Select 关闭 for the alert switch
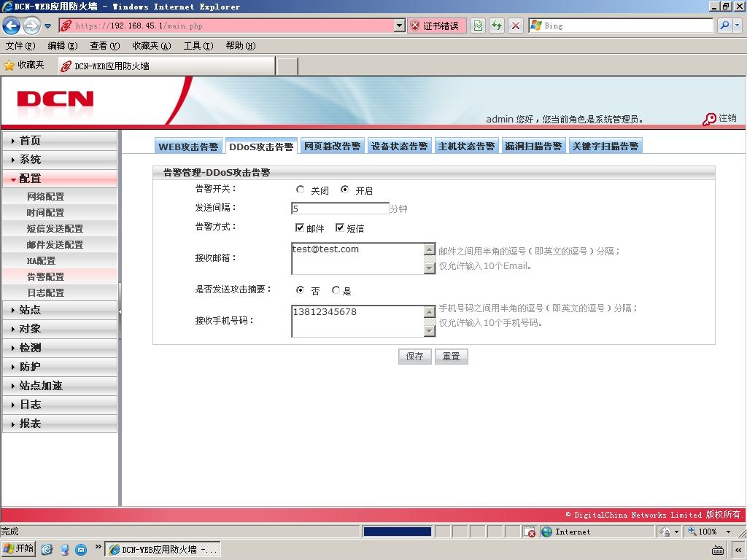The width and height of the screenshot is (747, 560). [300, 190]
